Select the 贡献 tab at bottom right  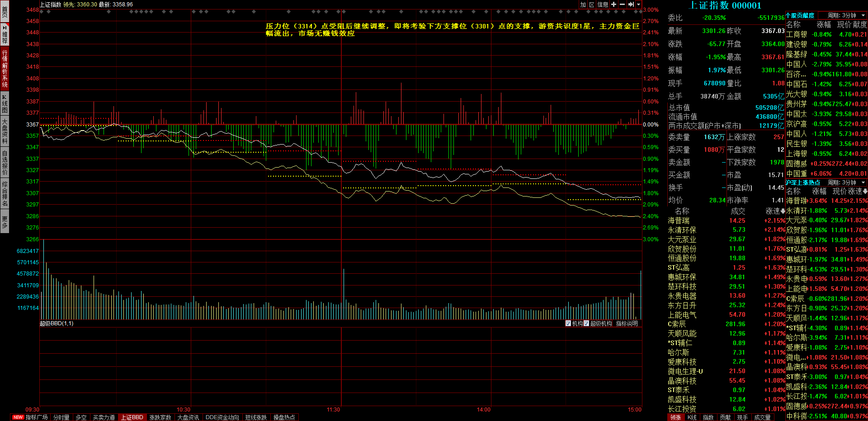tap(725, 417)
